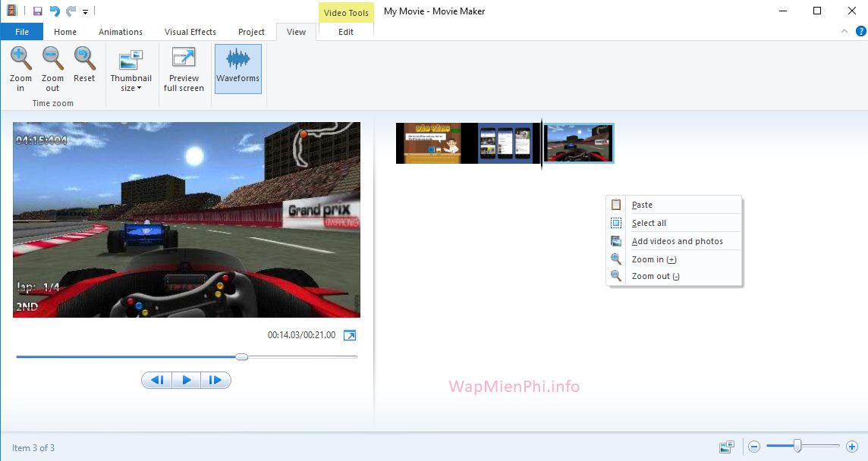Click Preview full screen in ribbon
Viewport: 868px width, 461px height.
(x=184, y=69)
